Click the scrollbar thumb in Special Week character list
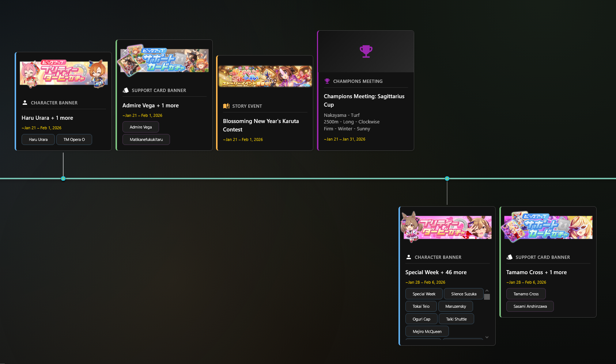The height and width of the screenshot is (364, 616). tap(487, 297)
